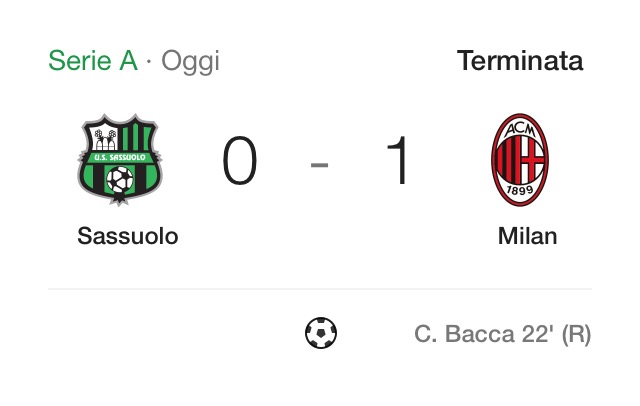Image resolution: width=640 pixels, height=406 pixels.
Task: Click the (R) penalty indicator
Action: [576, 335]
